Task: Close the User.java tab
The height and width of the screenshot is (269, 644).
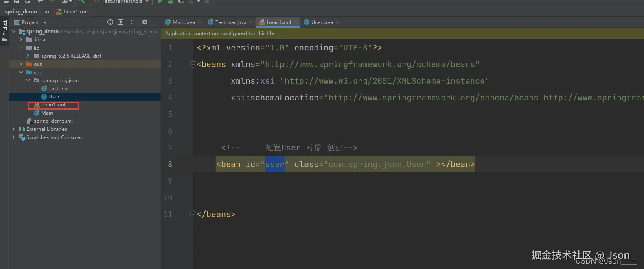Action: click(337, 22)
